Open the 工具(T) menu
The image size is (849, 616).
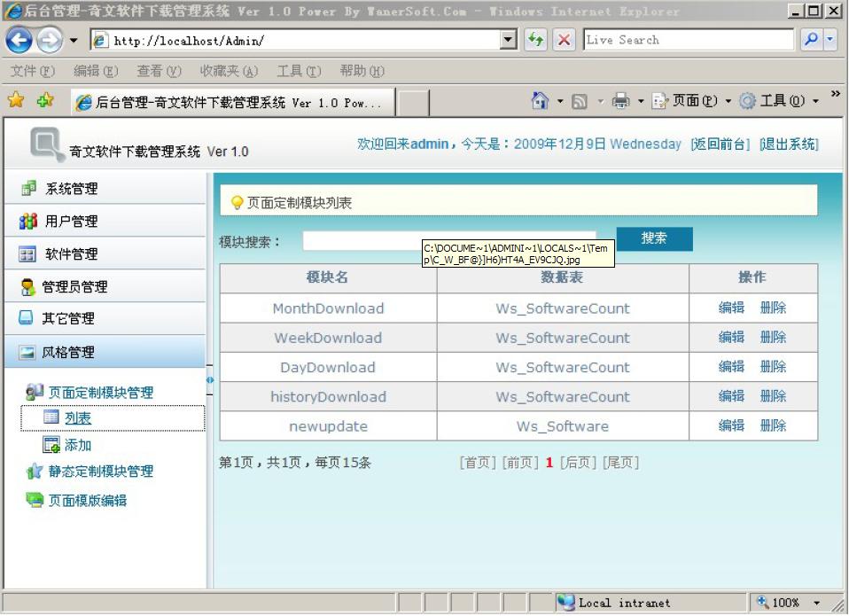point(299,71)
